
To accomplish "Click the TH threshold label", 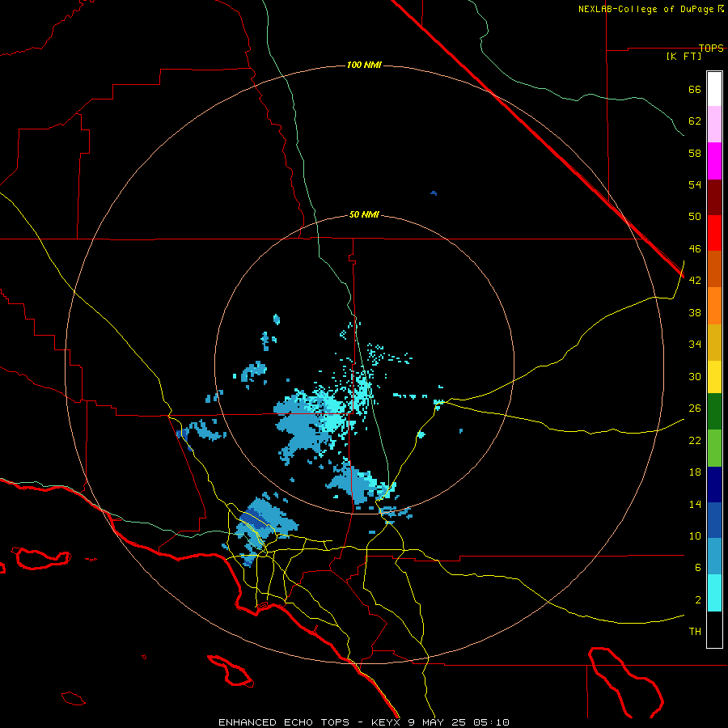I will (695, 632).
